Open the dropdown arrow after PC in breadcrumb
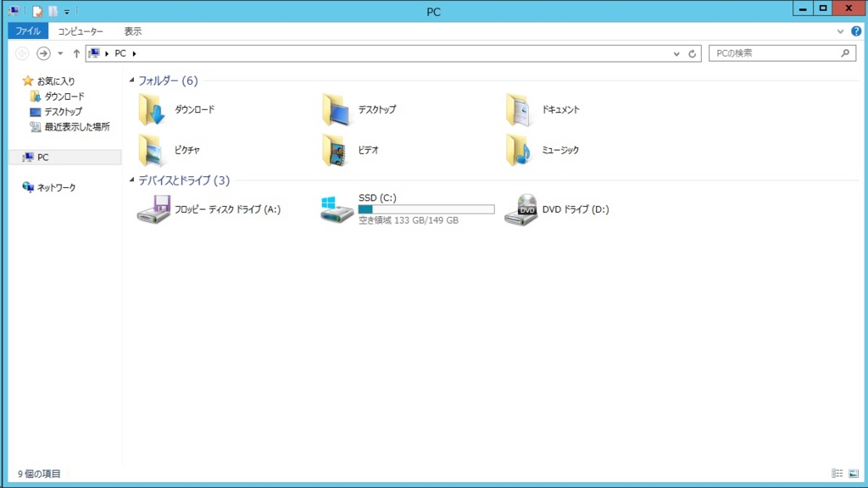Viewport: 868px width, 488px height. pos(134,53)
